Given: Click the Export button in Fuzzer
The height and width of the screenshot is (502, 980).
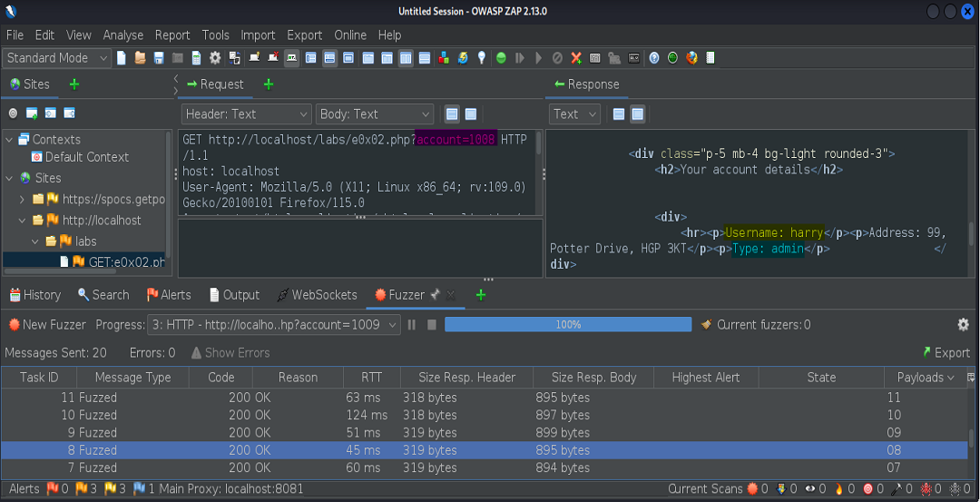Looking at the screenshot, I should point(946,352).
